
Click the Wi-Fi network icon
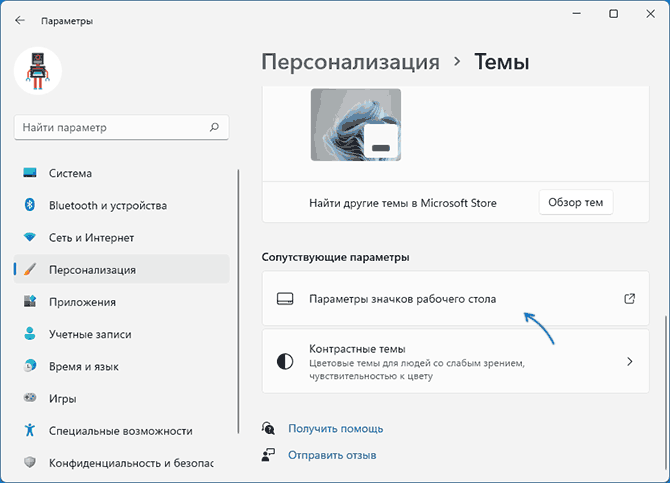click(x=30, y=237)
